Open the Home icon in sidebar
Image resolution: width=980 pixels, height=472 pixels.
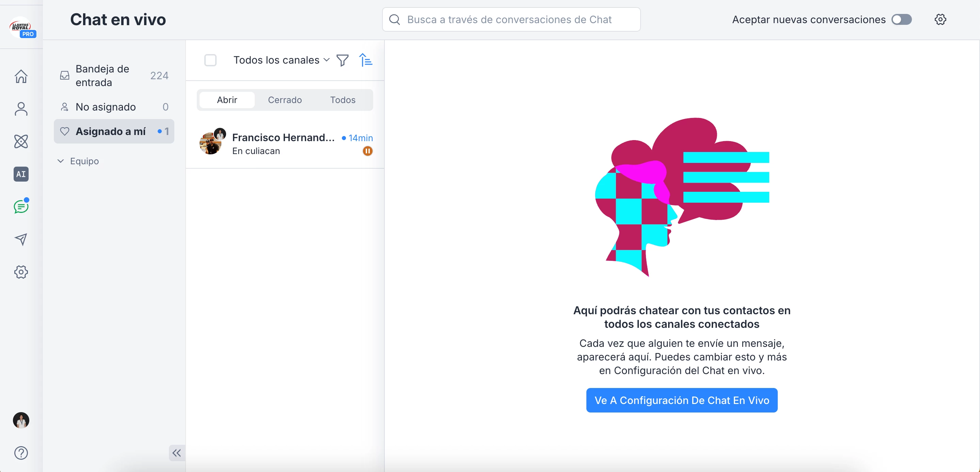pos(21,77)
